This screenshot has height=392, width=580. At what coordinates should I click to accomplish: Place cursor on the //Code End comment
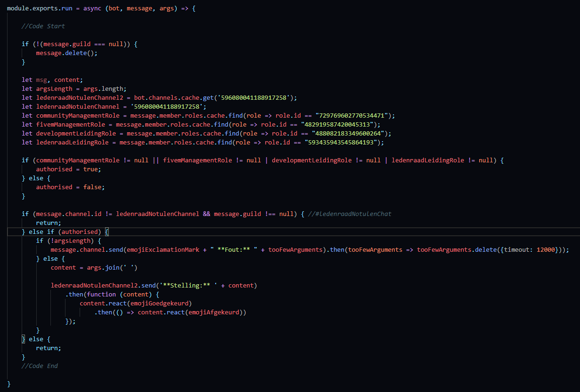[39, 366]
